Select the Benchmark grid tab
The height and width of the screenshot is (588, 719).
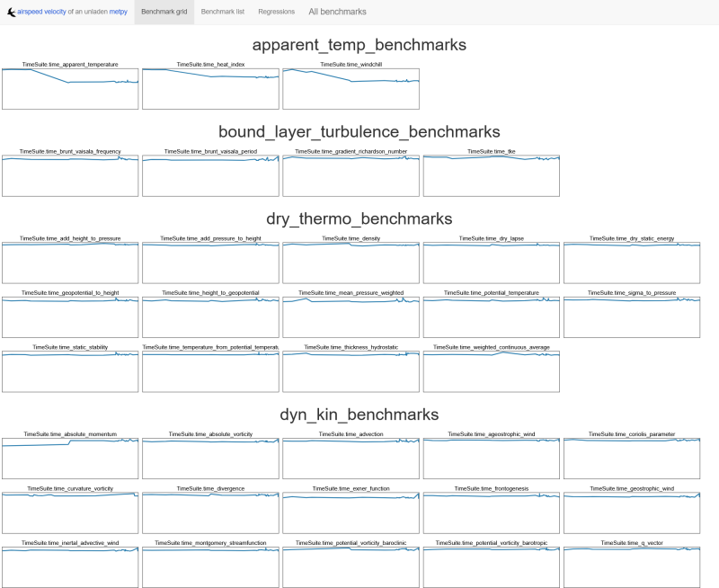(x=164, y=12)
